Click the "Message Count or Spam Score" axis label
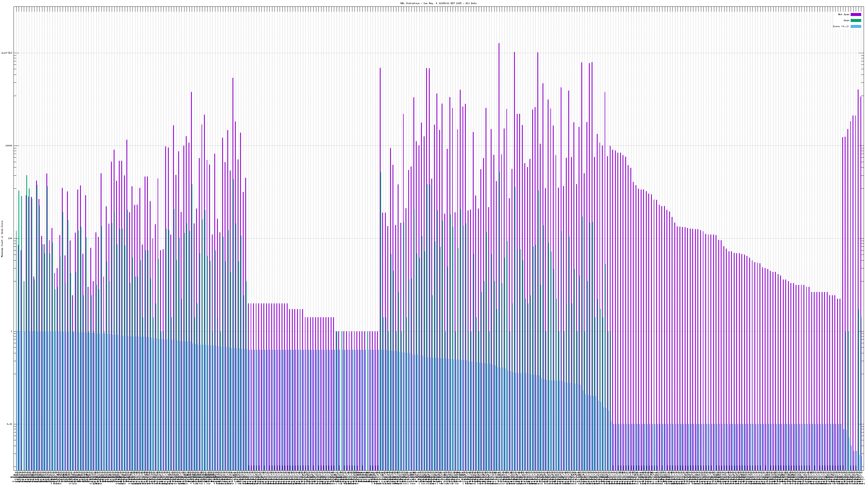The height and width of the screenshot is (488, 868). 2,239
